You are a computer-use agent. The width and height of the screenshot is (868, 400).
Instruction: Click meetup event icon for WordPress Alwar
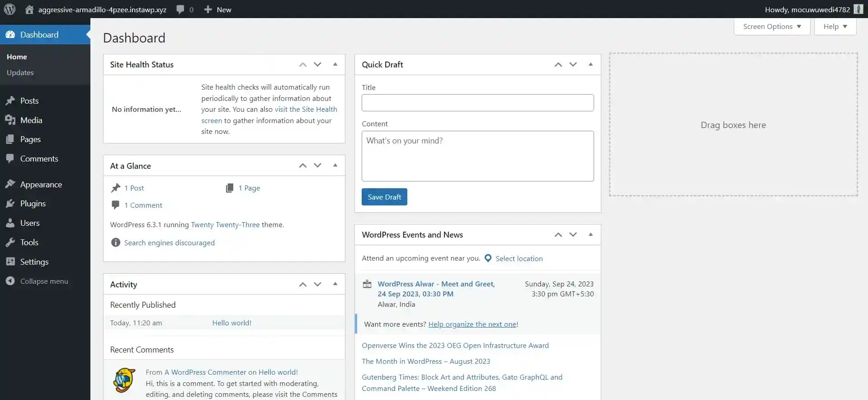367,284
